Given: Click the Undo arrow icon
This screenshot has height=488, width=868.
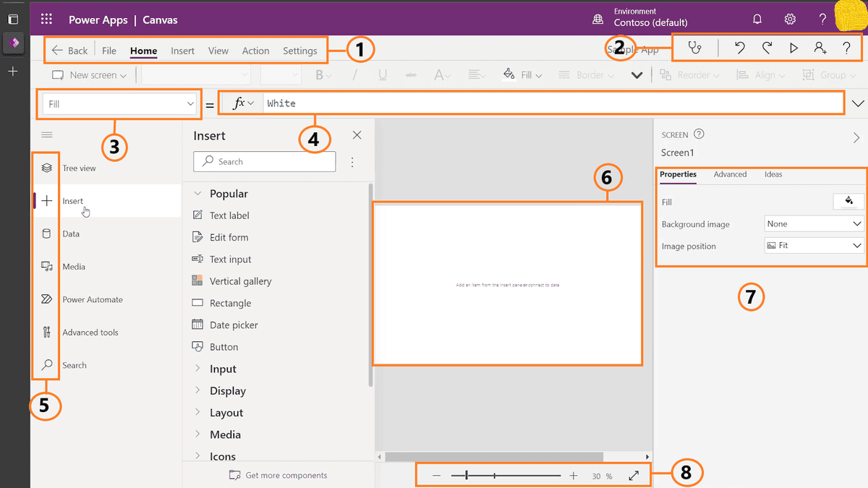Looking at the screenshot, I should [x=739, y=48].
